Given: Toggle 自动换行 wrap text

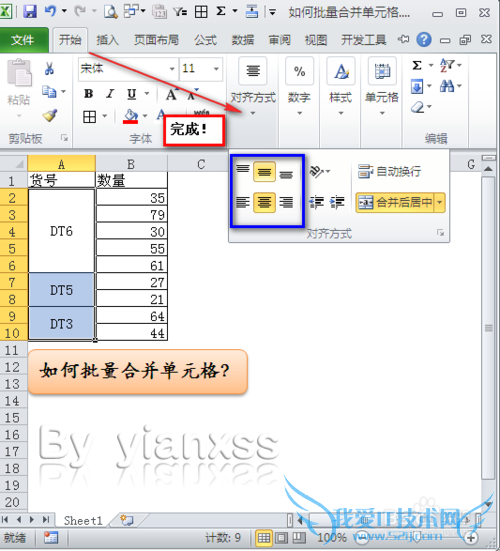Looking at the screenshot, I should coord(389,171).
